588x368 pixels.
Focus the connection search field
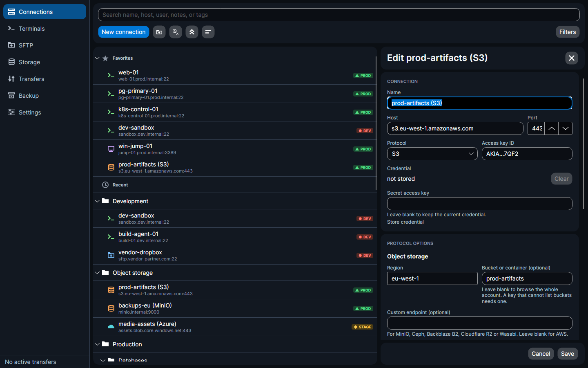point(339,15)
